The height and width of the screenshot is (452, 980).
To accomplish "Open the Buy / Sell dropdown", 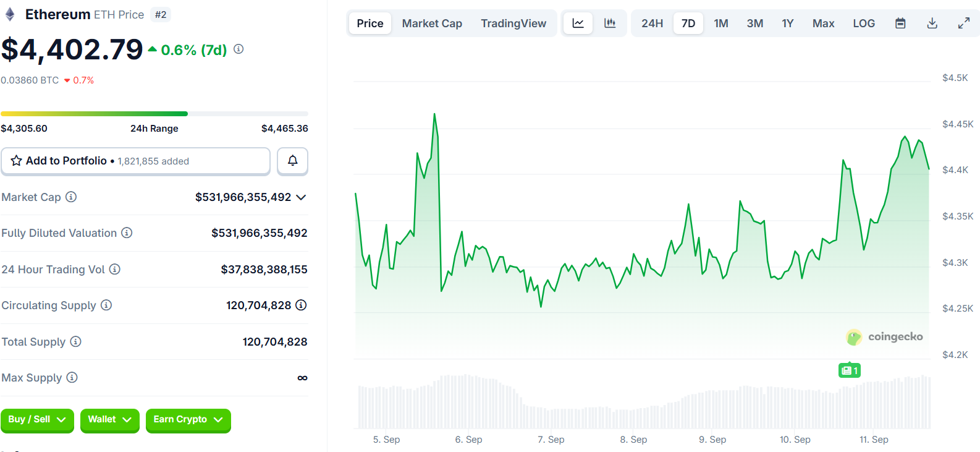I will 37,420.
